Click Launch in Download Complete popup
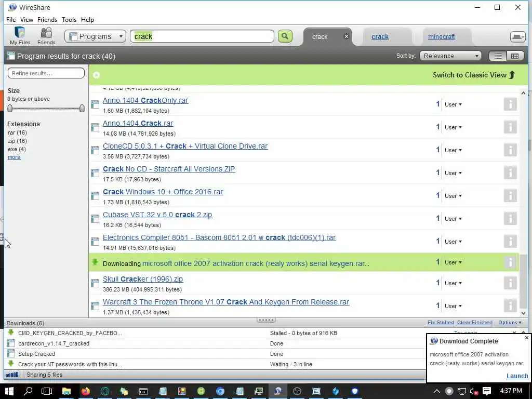Viewport: 532px width, 399px height. click(517, 376)
